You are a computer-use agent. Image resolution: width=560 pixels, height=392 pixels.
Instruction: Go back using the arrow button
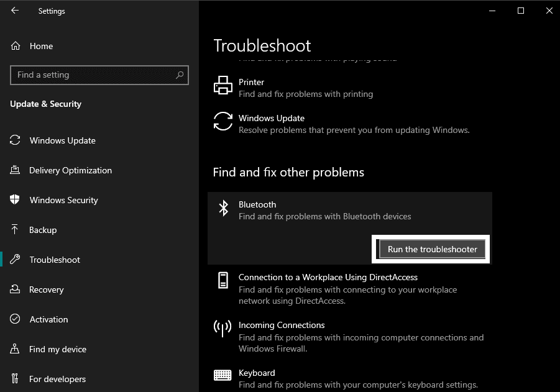14,11
